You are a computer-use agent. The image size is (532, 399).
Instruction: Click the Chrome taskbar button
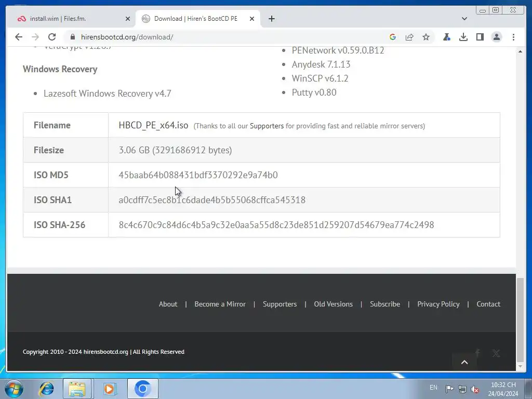(142, 389)
